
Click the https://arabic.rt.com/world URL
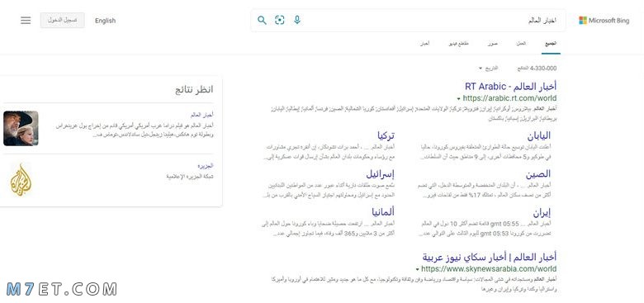click(x=509, y=98)
